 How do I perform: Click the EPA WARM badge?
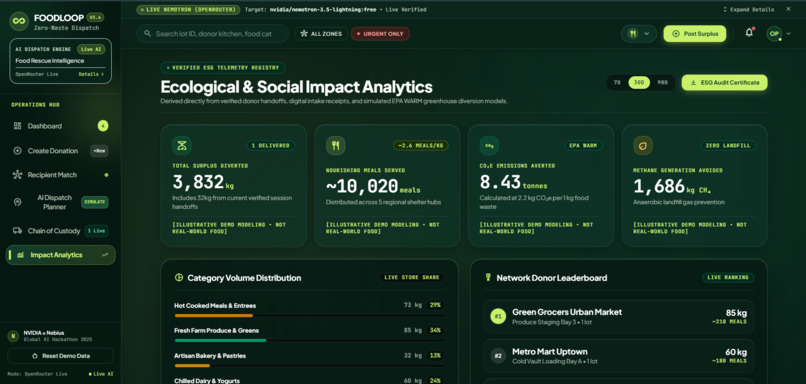[583, 145]
